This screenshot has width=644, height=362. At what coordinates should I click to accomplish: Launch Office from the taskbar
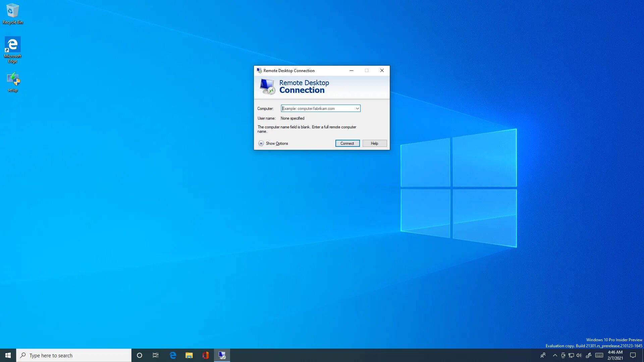coord(206,355)
